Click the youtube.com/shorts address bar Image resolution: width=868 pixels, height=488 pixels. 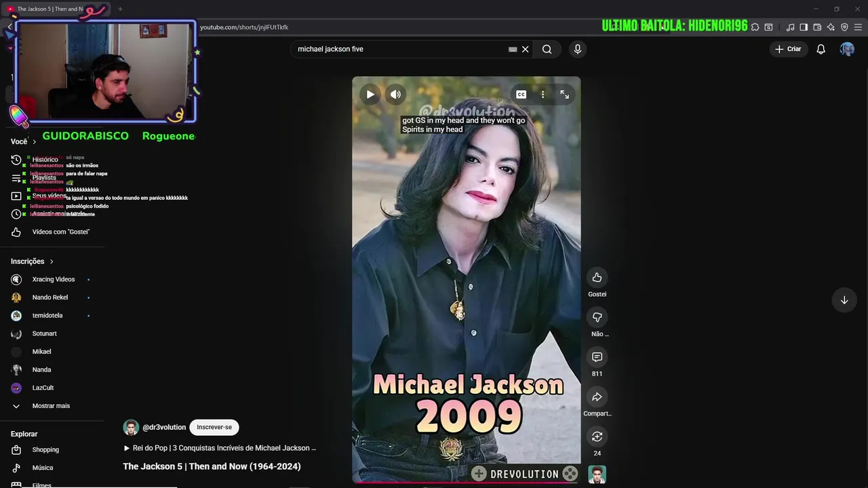244,27
